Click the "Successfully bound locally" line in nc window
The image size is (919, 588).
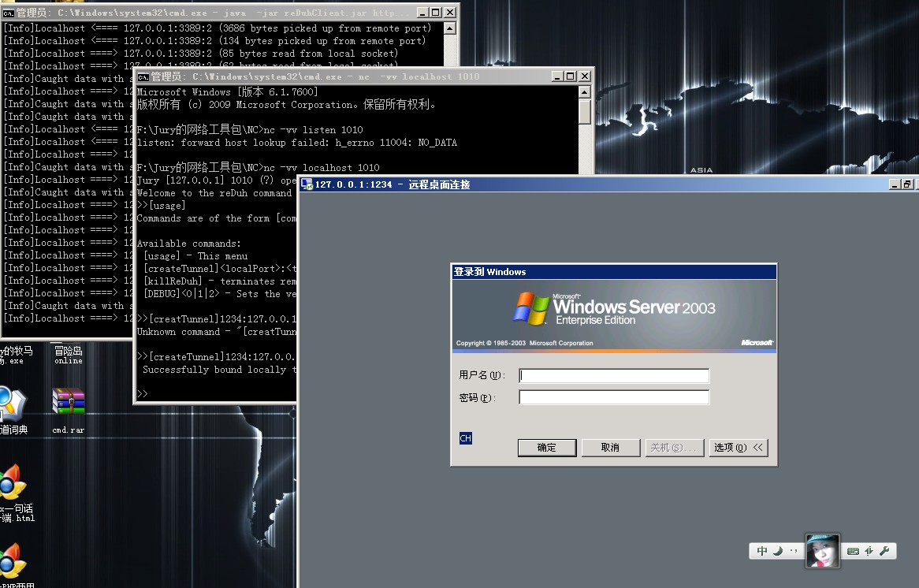[x=219, y=370]
